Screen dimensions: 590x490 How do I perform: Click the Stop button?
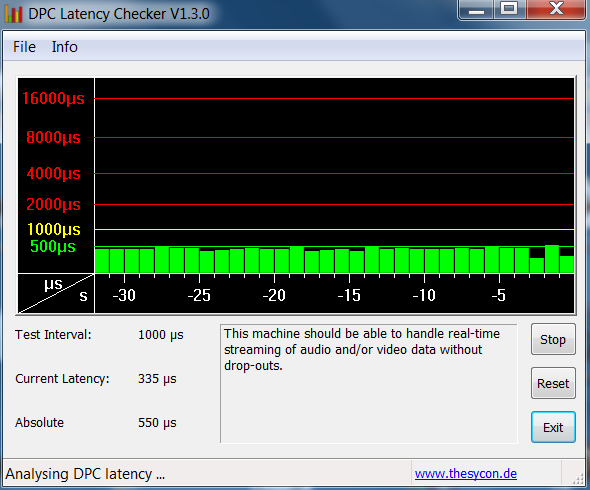553,339
